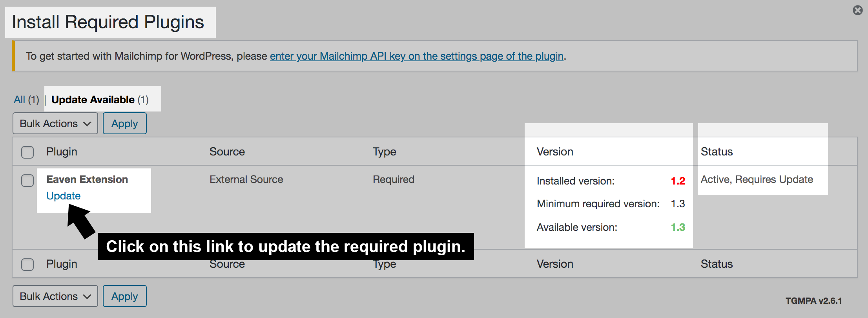Click the Status label in table footer
This screenshot has height=318, width=868.
click(717, 264)
